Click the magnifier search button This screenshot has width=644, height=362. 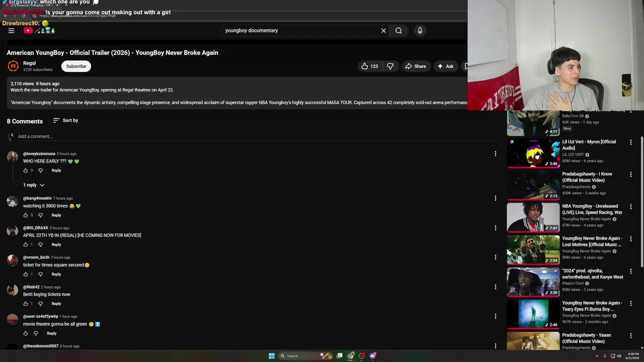[398, 31]
